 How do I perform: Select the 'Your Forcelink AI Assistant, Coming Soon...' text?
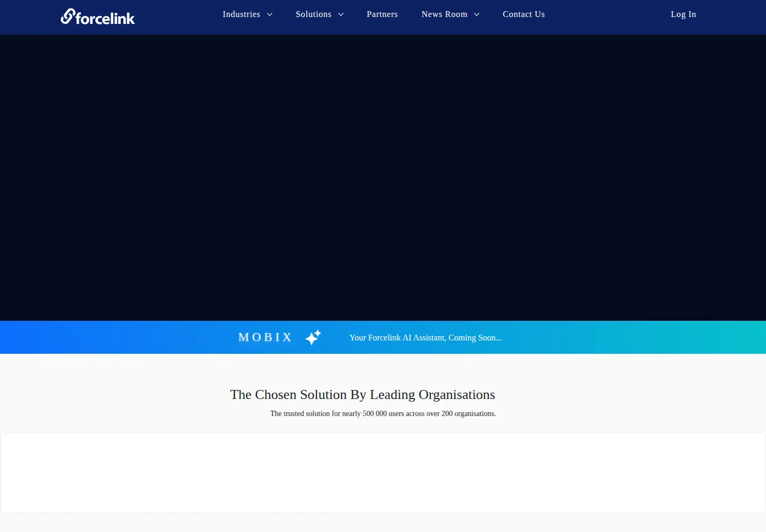(426, 338)
